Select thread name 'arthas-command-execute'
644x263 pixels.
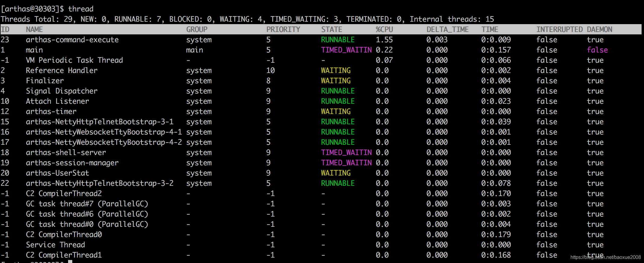point(72,40)
